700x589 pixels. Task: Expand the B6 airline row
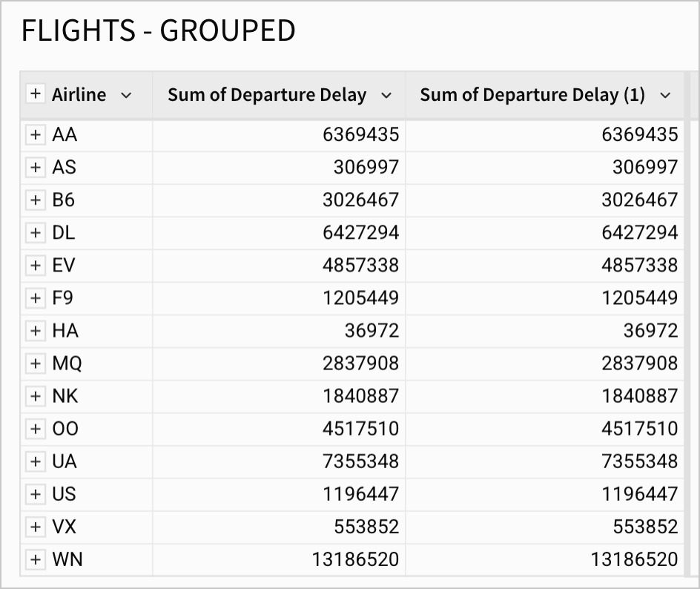(35, 200)
